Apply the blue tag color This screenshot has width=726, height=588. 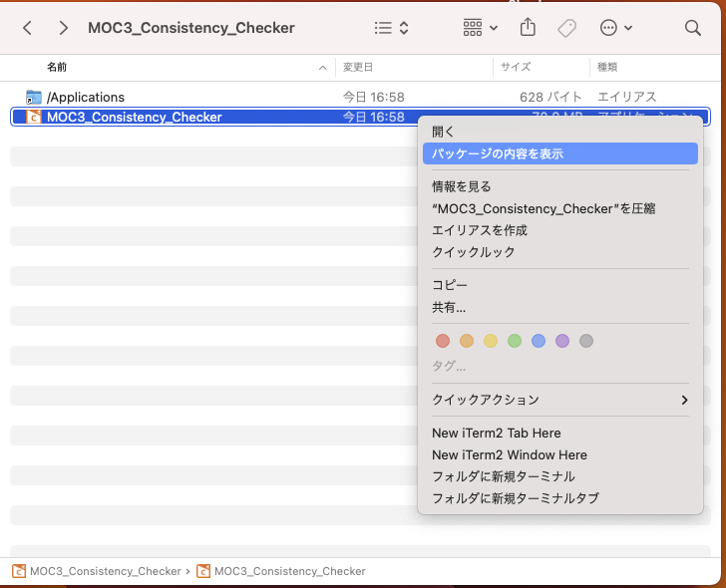539,341
